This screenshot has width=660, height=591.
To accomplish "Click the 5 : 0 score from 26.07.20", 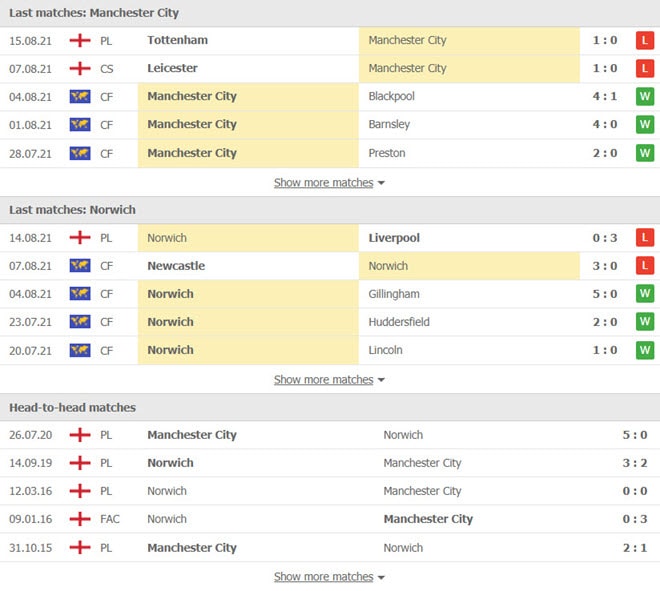I will 635,435.
